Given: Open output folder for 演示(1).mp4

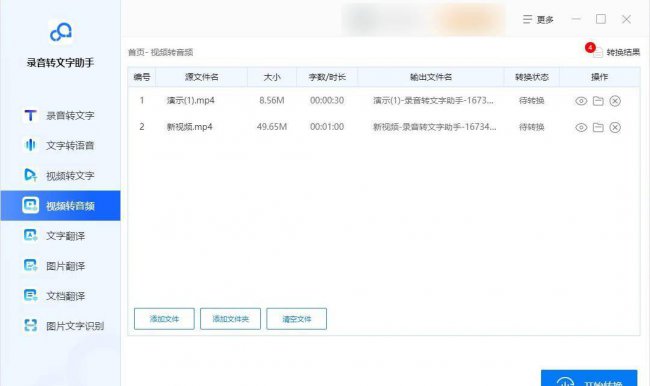Looking at the screenshot, I should pyautogui.click(x=598, y=101).
